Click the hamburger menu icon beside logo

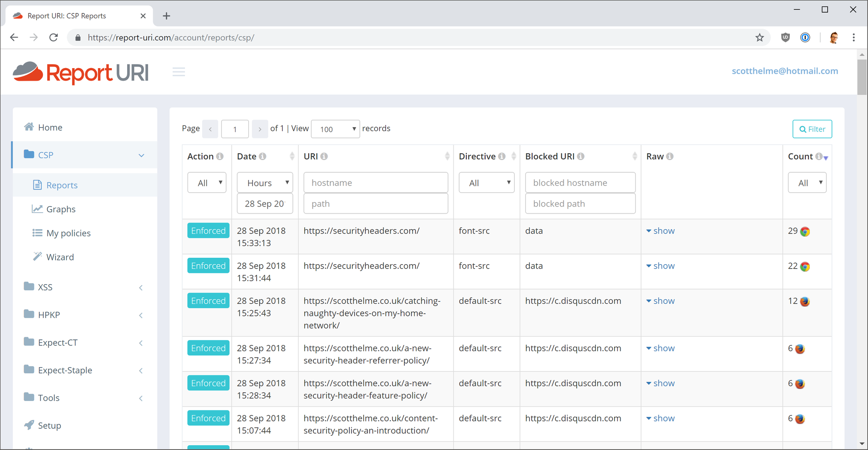[x=178, y=72]
